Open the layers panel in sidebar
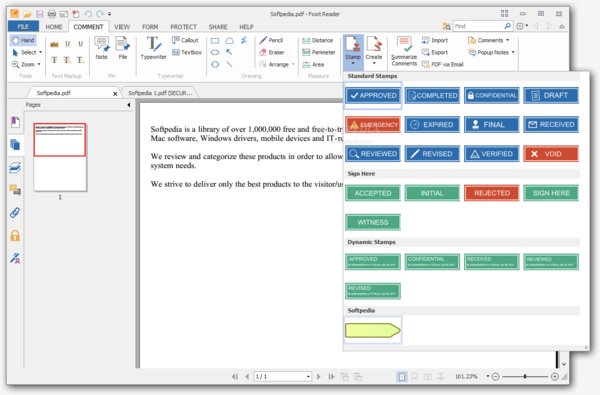Image resolution: width=600 pixels, height=395 pixels. click(x=15, y=167)
